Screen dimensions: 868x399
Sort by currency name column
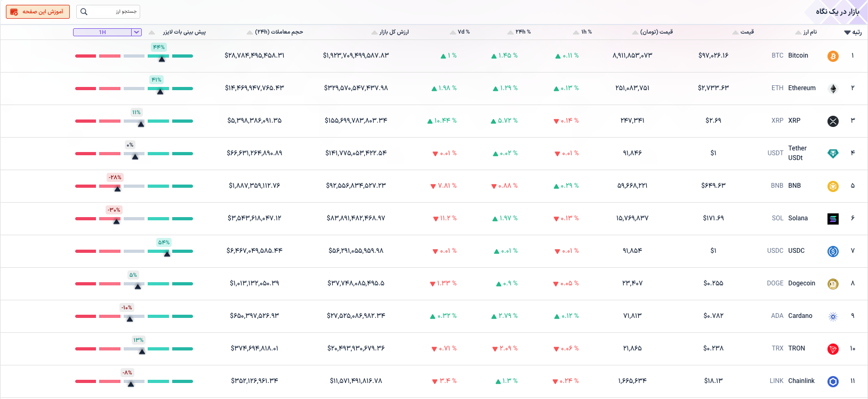pyautogui.click(x=806, y=32)
